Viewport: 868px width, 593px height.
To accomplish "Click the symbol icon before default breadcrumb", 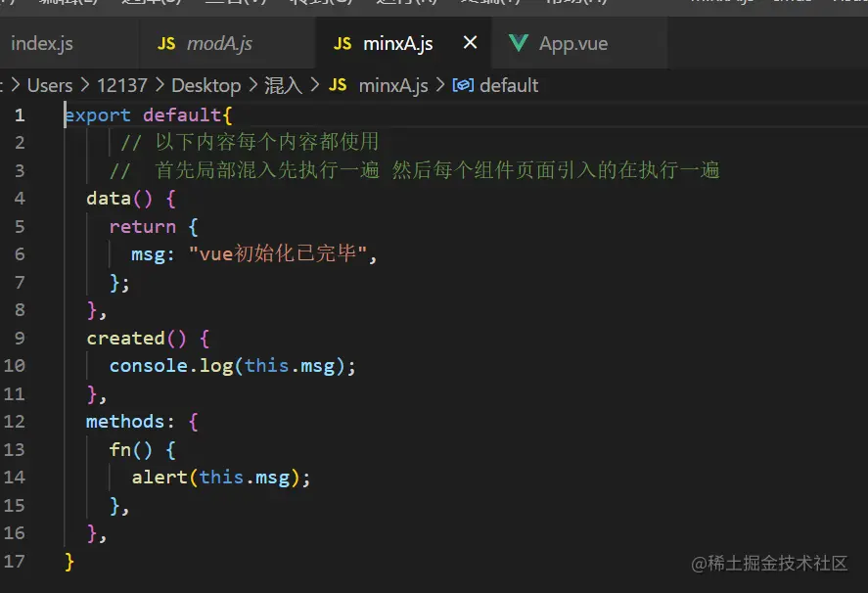I will click(x=463, y=85).
